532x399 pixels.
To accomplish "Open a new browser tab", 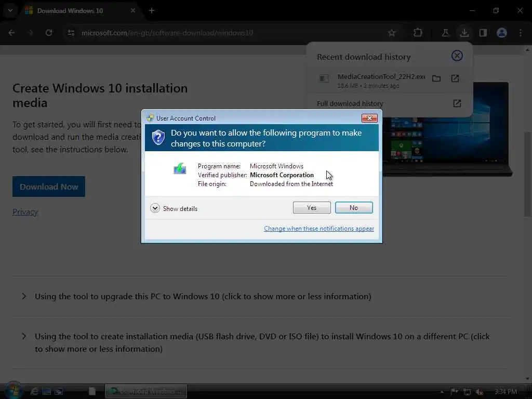I will click(152, 10).
